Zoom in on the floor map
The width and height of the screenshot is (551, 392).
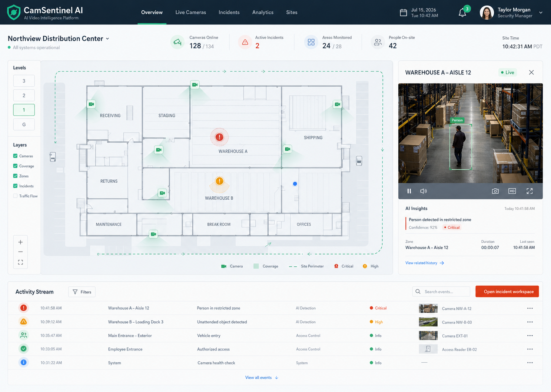click(20, 242)
